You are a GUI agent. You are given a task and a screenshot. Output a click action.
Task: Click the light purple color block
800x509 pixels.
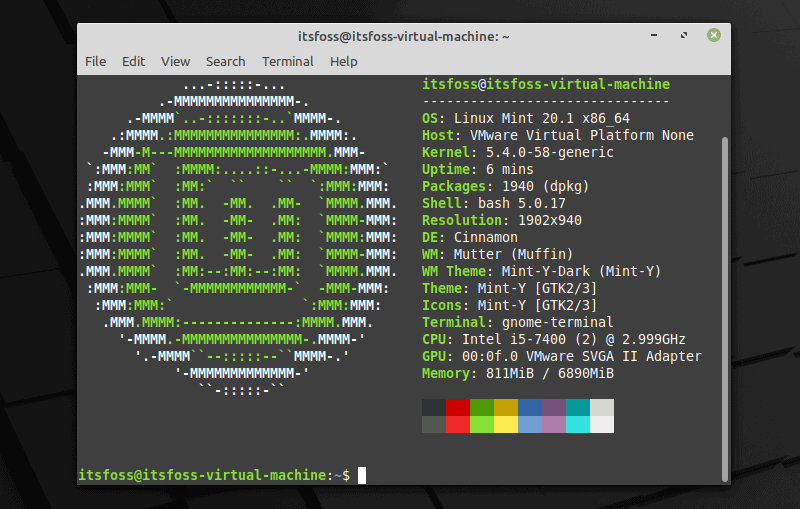click(554, 424)
